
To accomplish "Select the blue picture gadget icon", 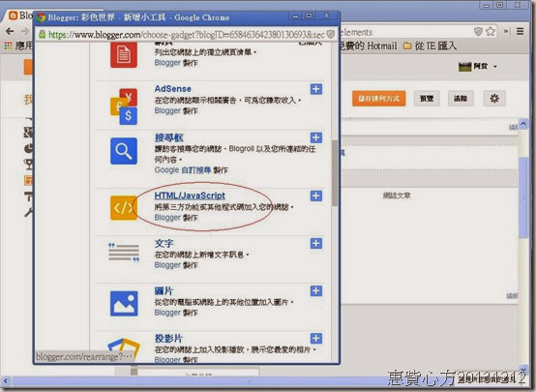I will [124, 304].
